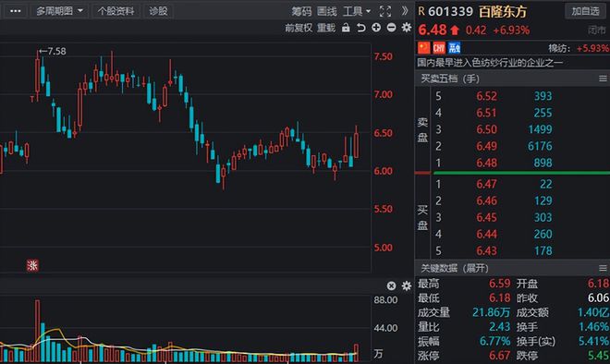
Task: Select sell level 4 price 6.51
Action: 486,113
